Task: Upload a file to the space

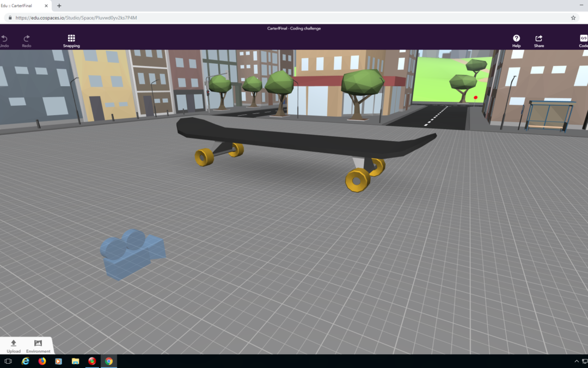Action: coord(14,346)
